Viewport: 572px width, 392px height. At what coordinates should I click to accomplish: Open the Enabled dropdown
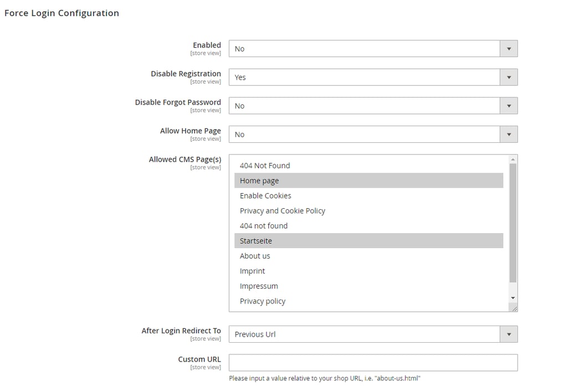pyautogui.click(x=508, y=48)
